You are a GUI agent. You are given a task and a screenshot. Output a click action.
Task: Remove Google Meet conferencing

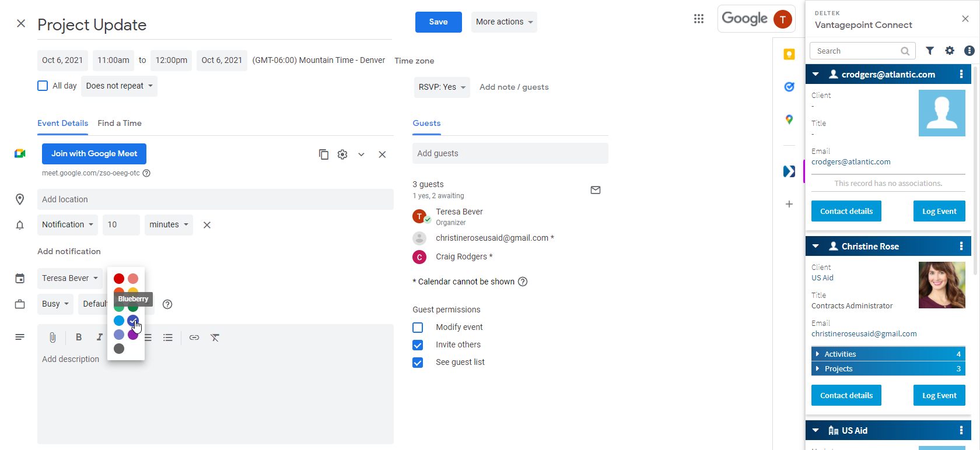(382, 154)
